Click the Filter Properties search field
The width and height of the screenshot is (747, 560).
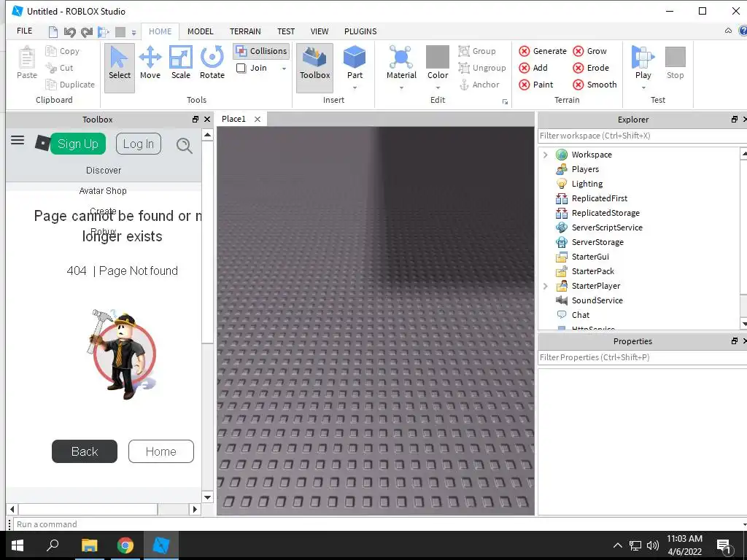coord(642,357)
